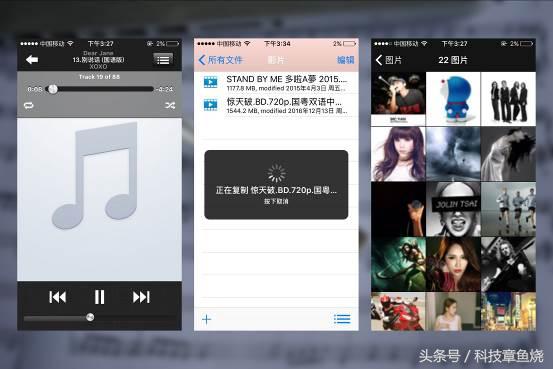Skip to next track
The width and height of the screenshot is (553, 369).
(141, 297)
